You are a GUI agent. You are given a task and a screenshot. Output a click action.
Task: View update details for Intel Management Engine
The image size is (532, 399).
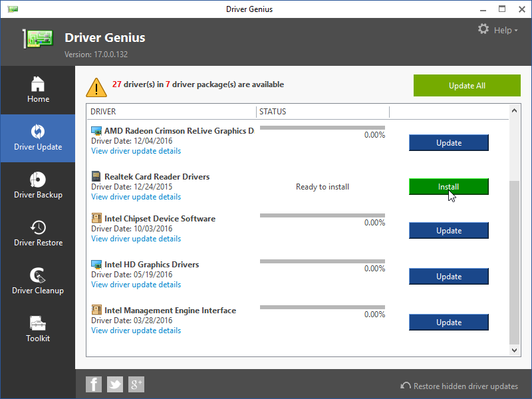coord(136,331)
